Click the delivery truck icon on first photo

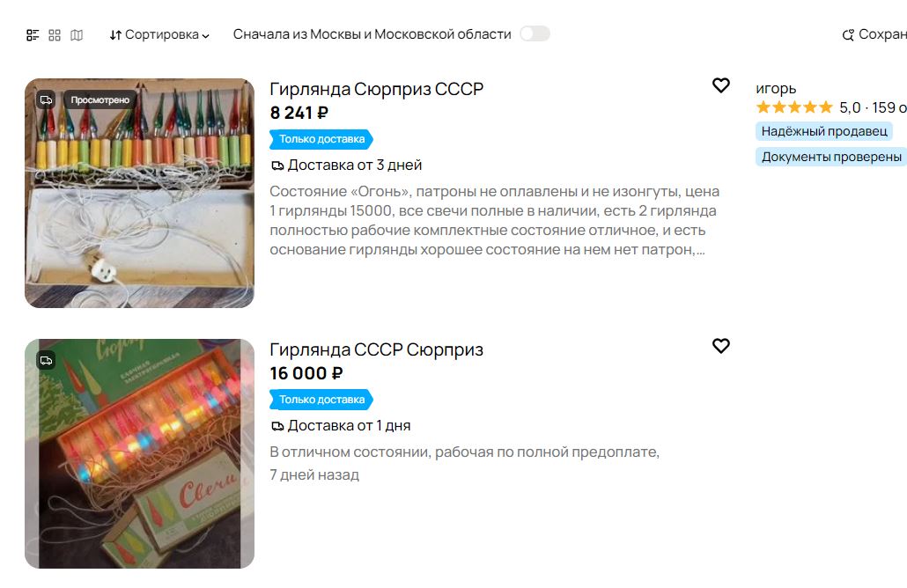46,99
